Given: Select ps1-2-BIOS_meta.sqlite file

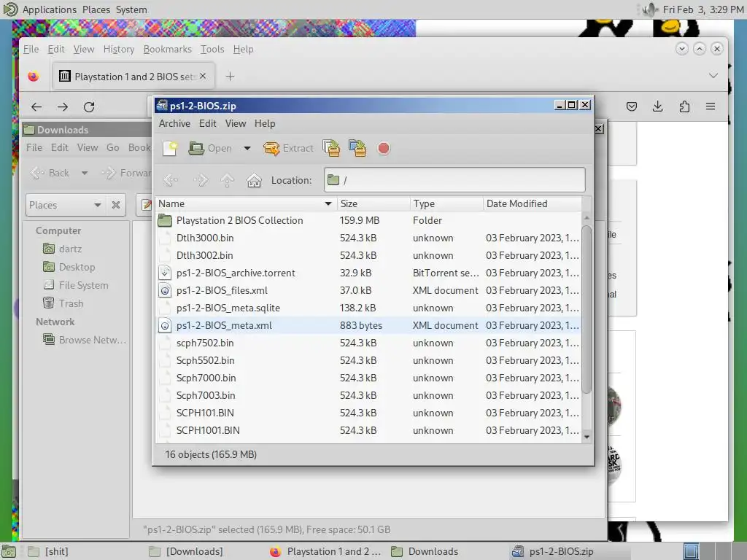Looking at the screenshot, I should click(368, 308).
